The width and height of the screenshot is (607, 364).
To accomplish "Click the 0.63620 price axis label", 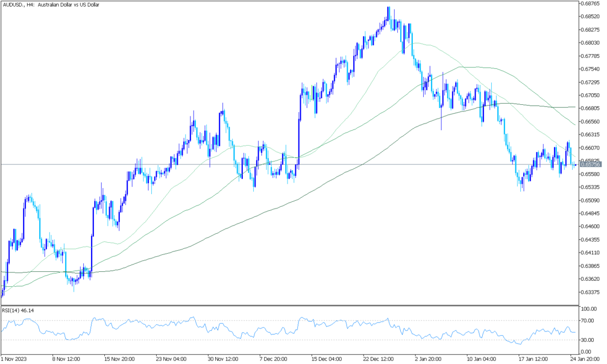I will pyautogui.click(x=591, y=279).
